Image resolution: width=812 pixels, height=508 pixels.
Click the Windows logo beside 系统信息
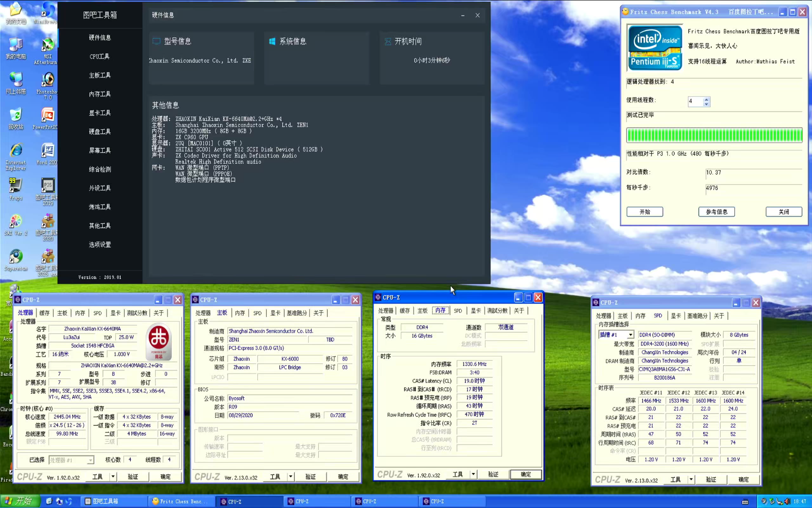click(272, 41)
